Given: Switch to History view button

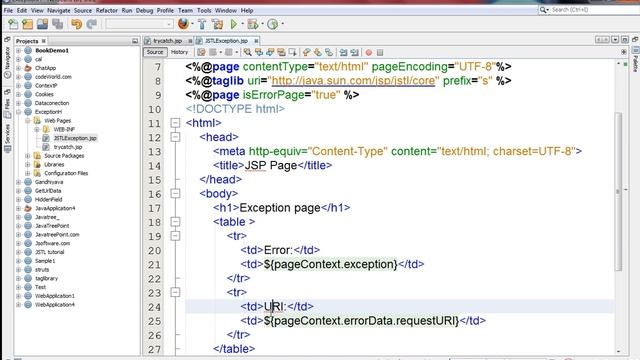Looking at the screenshot, I should (179, 52).
